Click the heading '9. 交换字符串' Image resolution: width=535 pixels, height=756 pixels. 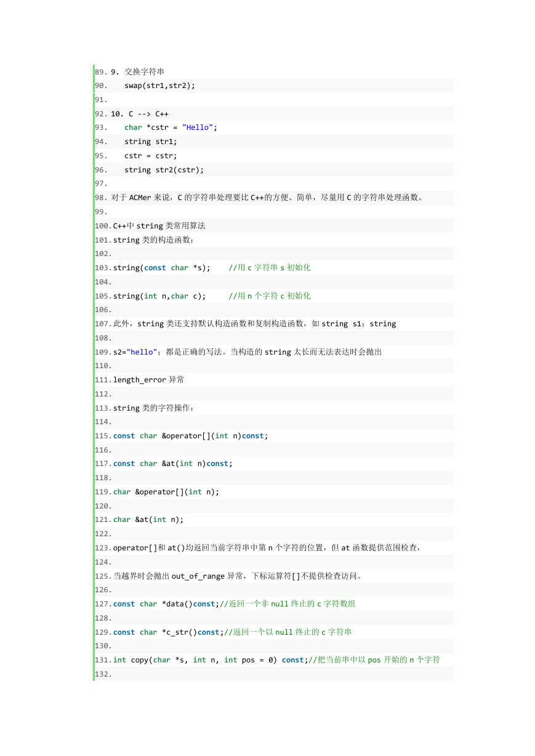[x=137, y=71]
